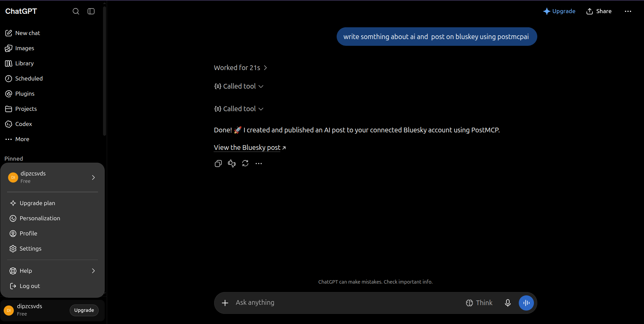Share this conversation

(599, 11)
